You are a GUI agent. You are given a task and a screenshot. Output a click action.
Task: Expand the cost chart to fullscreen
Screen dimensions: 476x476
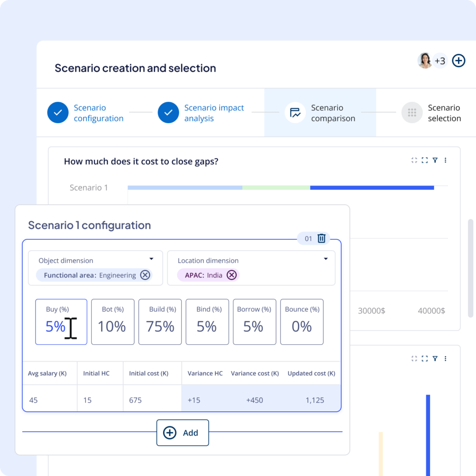424,160
